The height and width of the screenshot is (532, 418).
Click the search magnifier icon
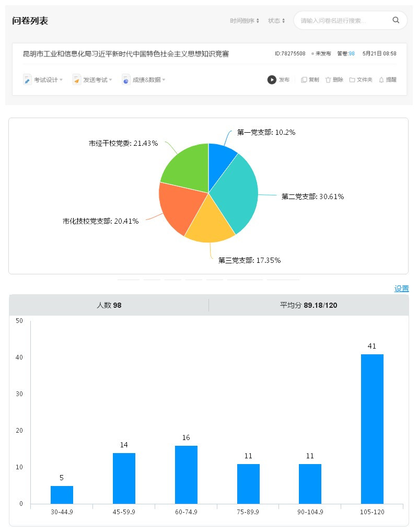tap(396, 20)
